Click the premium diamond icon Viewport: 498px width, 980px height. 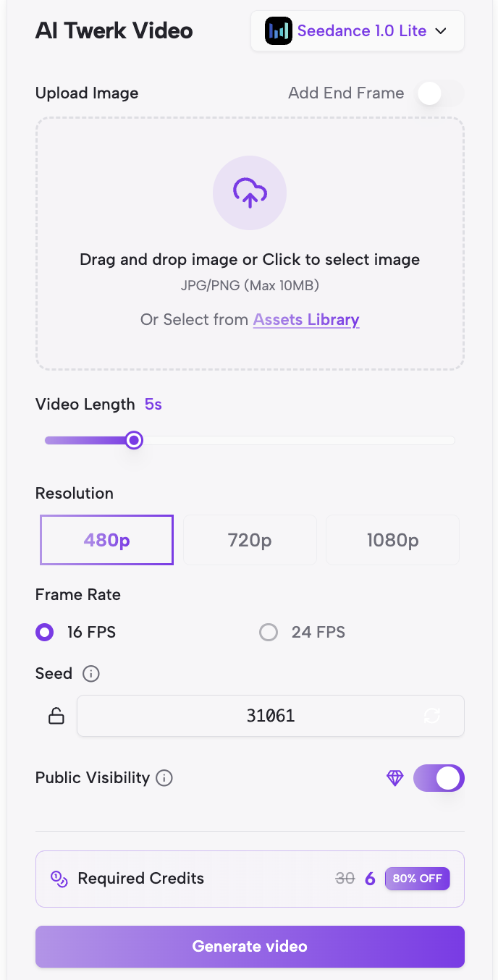(394, 778)
